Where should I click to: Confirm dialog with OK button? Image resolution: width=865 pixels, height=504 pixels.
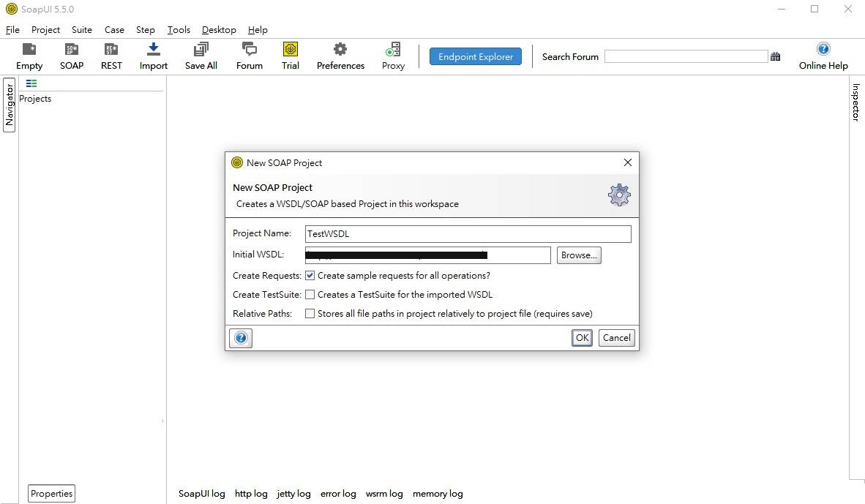pyautogui.click(x=582, y=337)
